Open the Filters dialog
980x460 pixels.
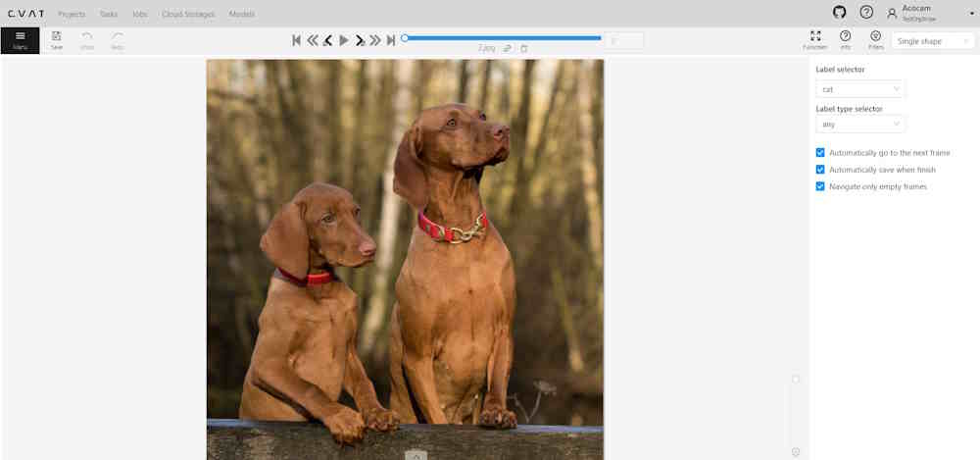pyautogui.click(x=875, y=40)
